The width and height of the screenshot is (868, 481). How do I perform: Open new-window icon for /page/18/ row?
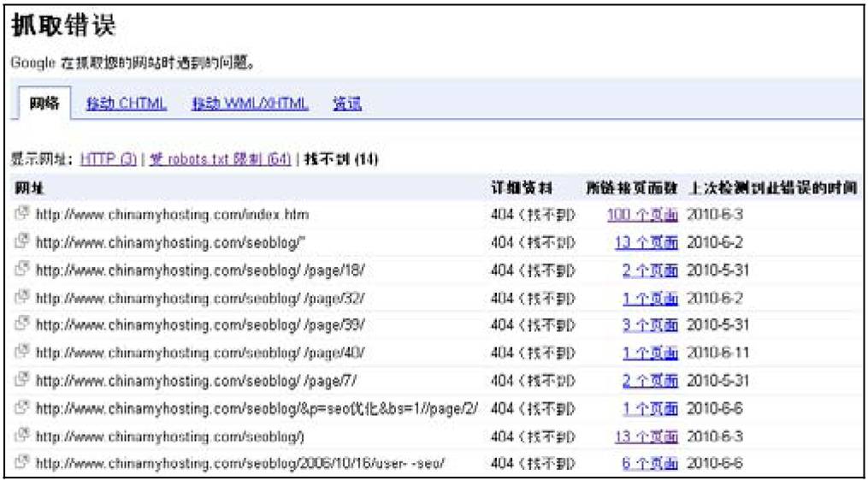pos(23,270)
